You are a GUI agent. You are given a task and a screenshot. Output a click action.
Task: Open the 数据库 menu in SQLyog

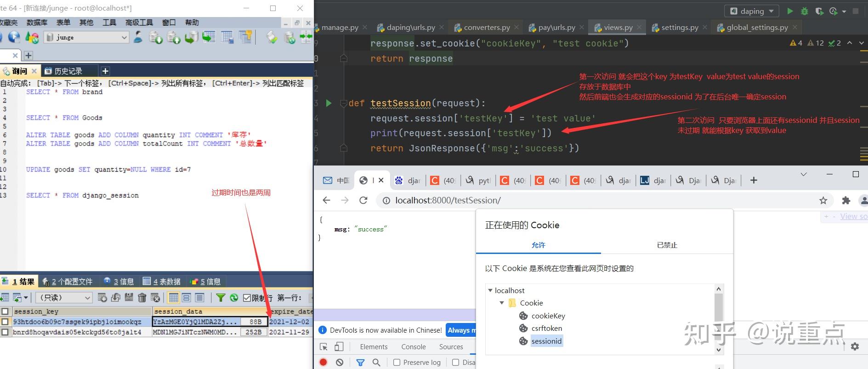click(37, 22)
